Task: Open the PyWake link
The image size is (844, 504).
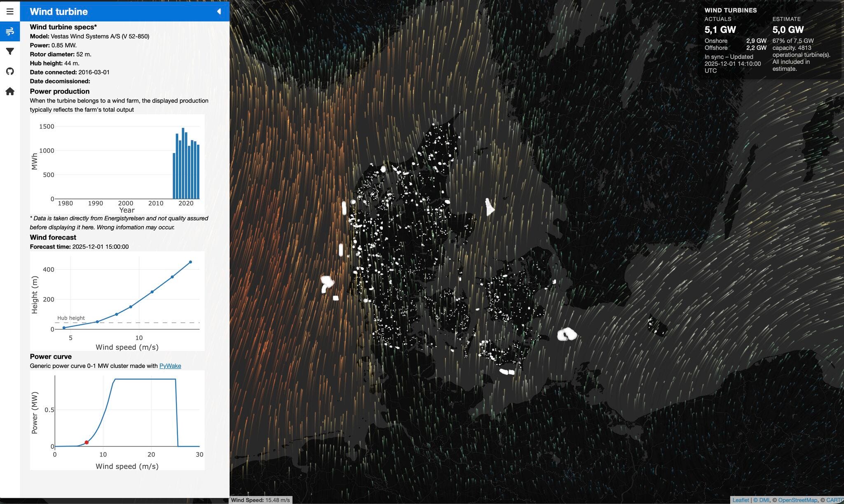Action: (x=170, y=366)
